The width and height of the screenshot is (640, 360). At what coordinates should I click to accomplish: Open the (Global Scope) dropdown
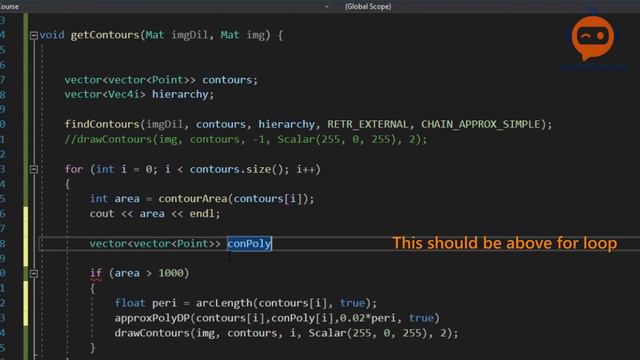point(368,6)
